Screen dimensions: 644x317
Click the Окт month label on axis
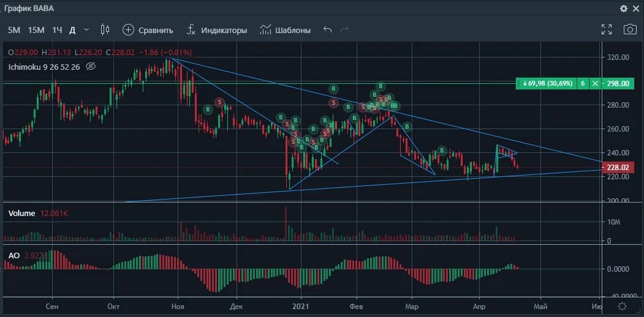tap(113, 307)
